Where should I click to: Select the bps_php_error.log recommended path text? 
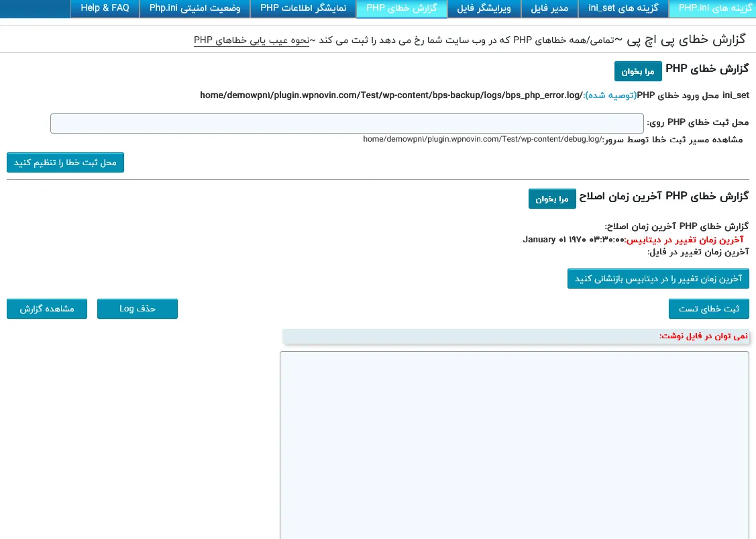[x=392, y=95]
